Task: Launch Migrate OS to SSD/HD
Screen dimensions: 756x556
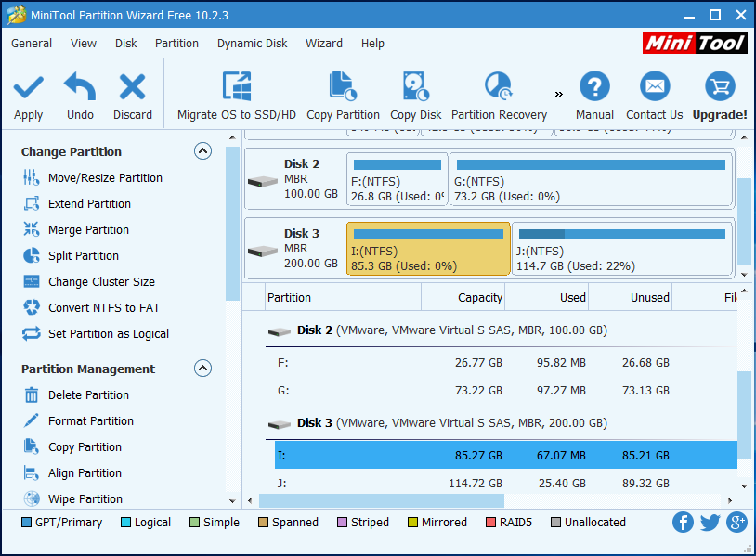Action: (236, 96)
